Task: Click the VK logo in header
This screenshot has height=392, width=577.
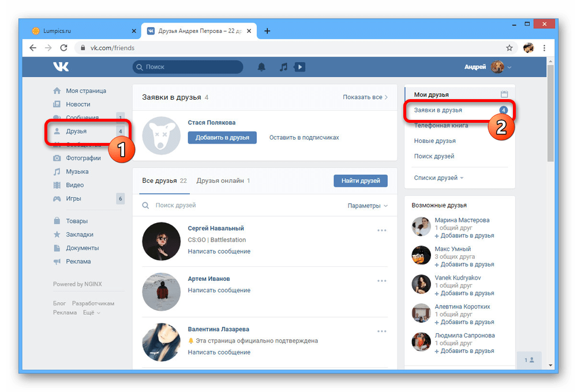Action: [x=61, y=67]
